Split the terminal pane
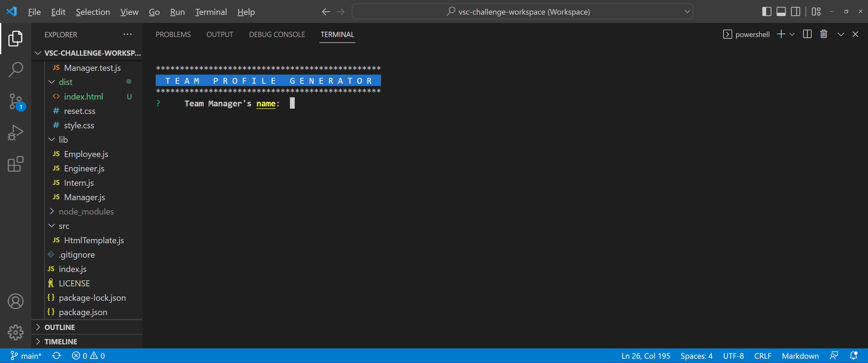The image size is (868, 363). click(x=807, y=34)
